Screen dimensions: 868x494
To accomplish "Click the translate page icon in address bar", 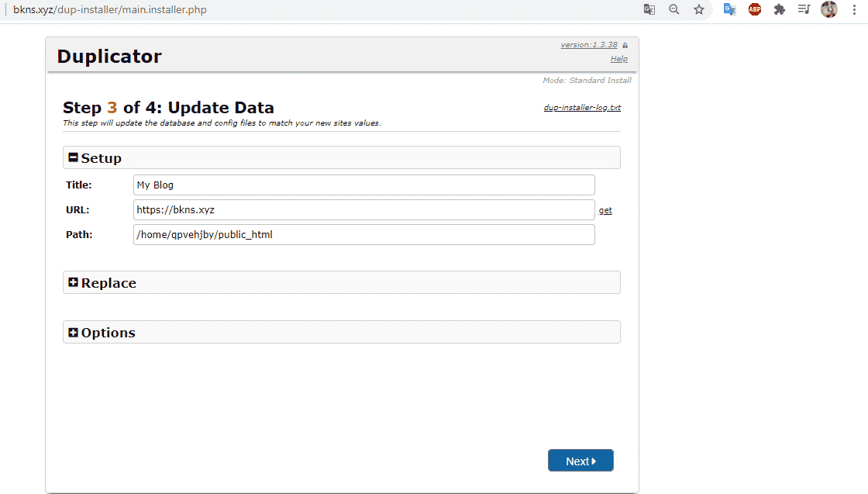I will point(649,9).
